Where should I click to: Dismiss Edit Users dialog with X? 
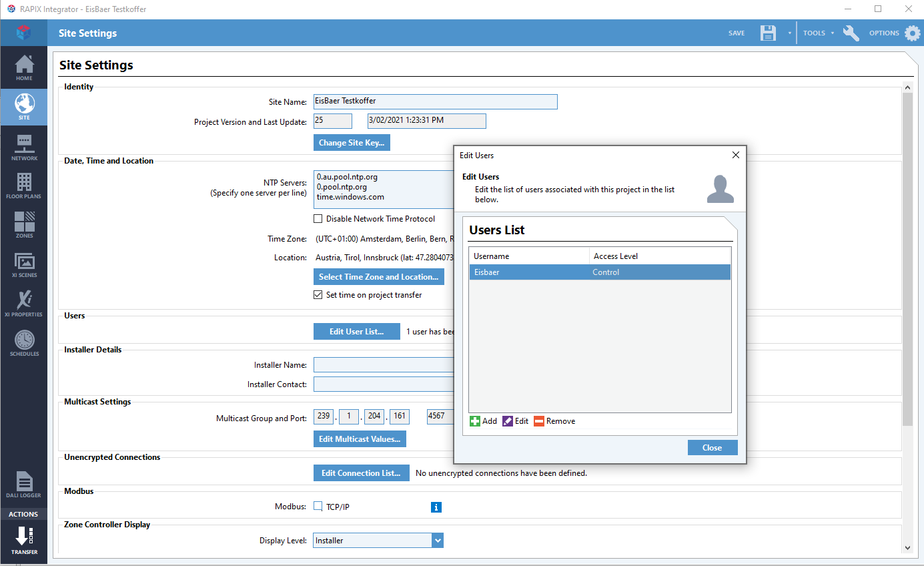coord(736,155)
